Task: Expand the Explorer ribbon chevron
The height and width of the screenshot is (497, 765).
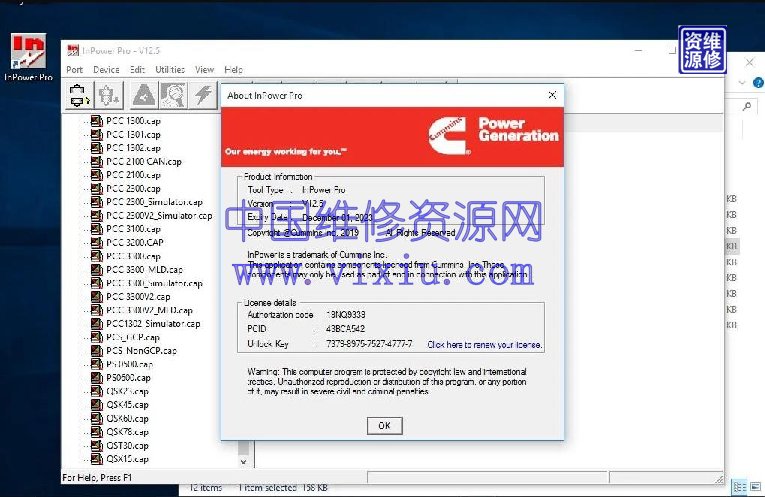Action: (x=742, y=83)
